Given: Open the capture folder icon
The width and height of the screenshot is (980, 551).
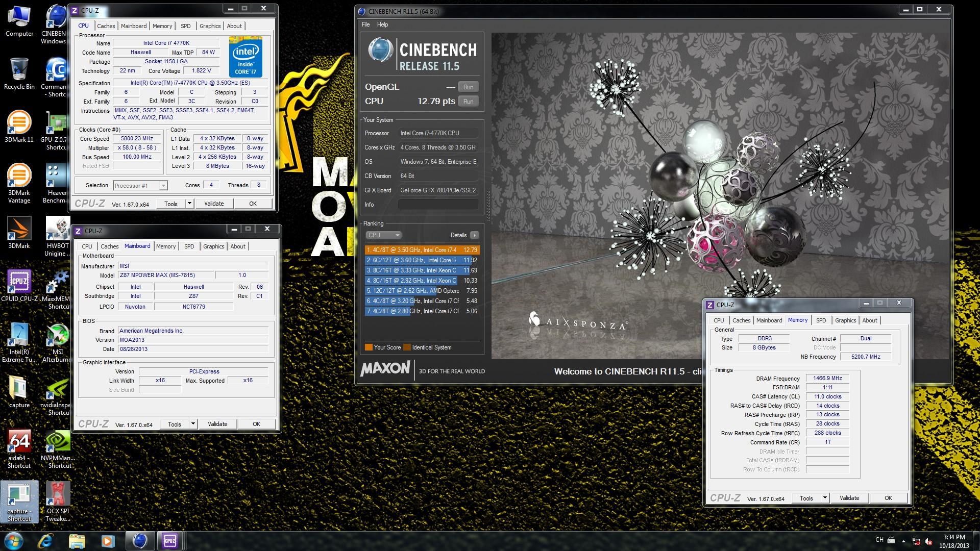Looking at the screenshot, I should click(x=19, y=392).
